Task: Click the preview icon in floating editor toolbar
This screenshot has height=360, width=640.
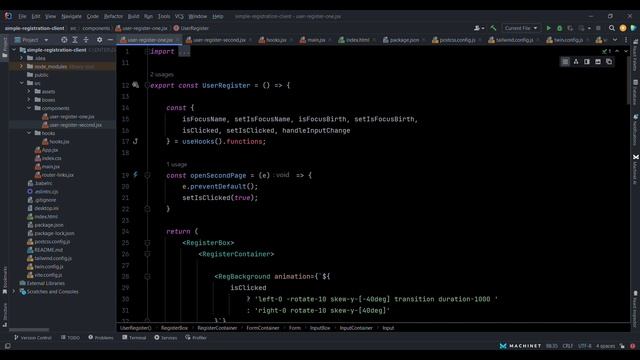Action: click(598, 62)
